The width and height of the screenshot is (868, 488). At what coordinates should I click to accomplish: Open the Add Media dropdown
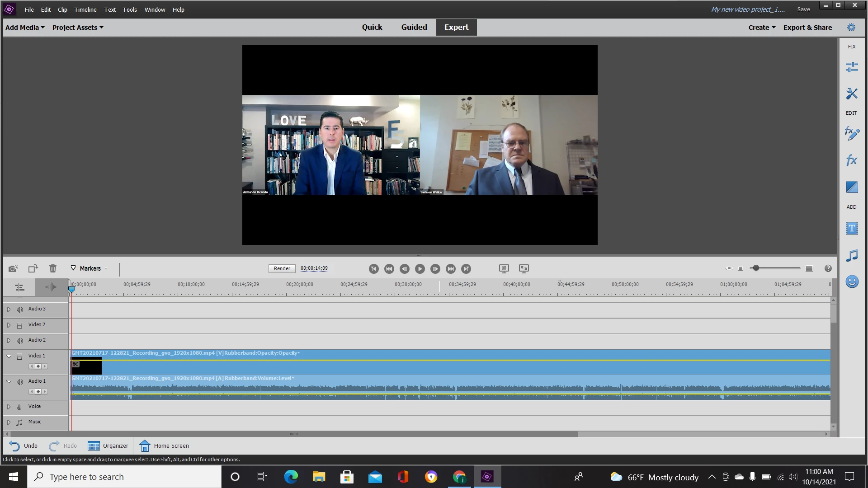pos(25,28)
